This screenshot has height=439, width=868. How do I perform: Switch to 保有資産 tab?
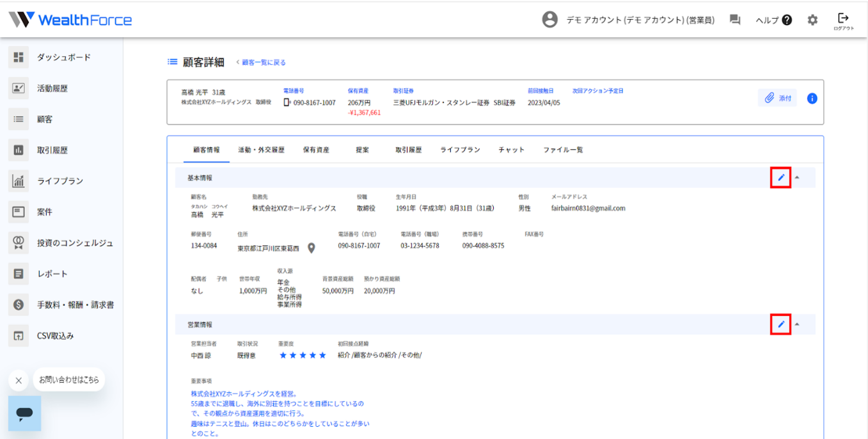click(x=316, y=150)
